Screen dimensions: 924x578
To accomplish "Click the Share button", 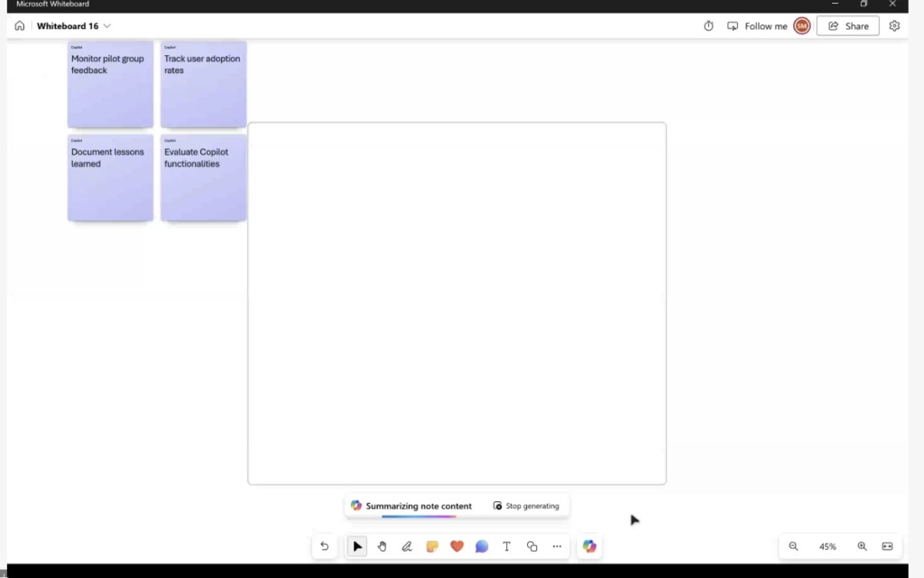I will coord(848,26).
